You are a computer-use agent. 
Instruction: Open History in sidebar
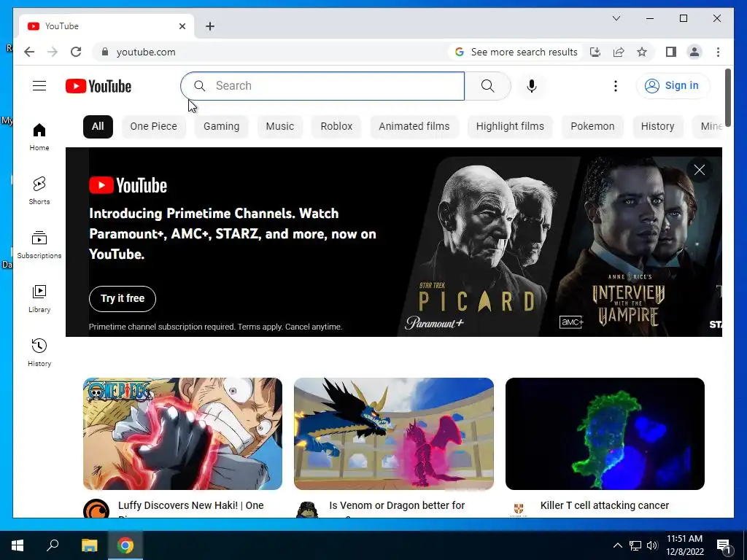[x=39, y=353]
